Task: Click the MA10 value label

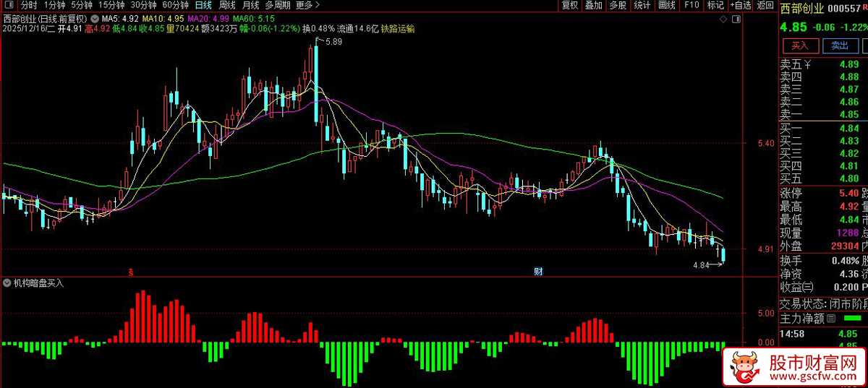Action: click(163, 17)
